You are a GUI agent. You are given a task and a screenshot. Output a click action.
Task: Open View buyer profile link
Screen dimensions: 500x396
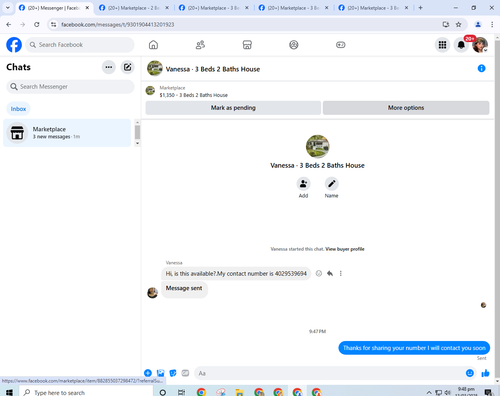[x=345, y=249]
